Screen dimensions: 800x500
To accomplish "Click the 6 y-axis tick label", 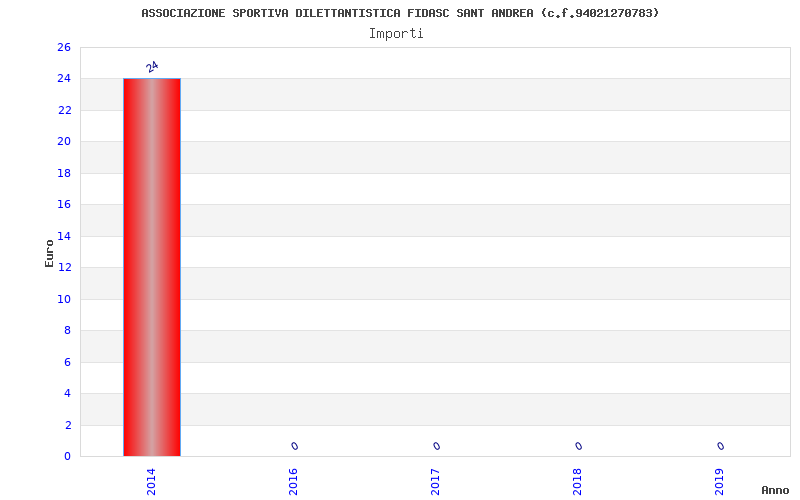I will (x=67, y=362).
